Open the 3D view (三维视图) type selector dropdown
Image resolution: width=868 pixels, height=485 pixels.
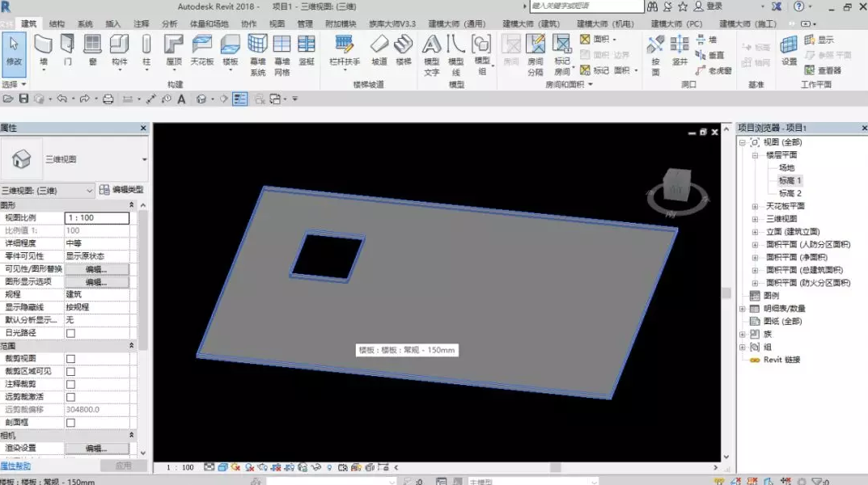tap(144, 159)
